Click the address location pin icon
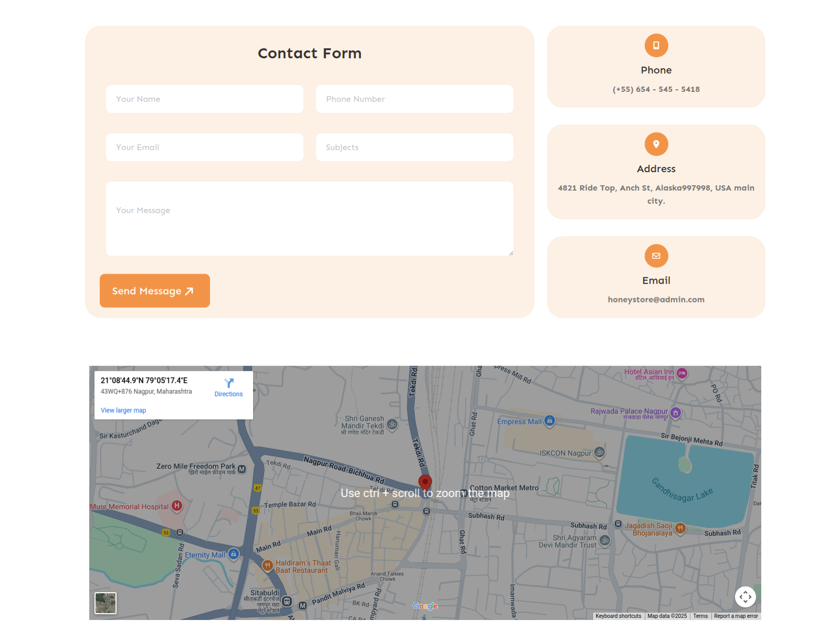 656,144
